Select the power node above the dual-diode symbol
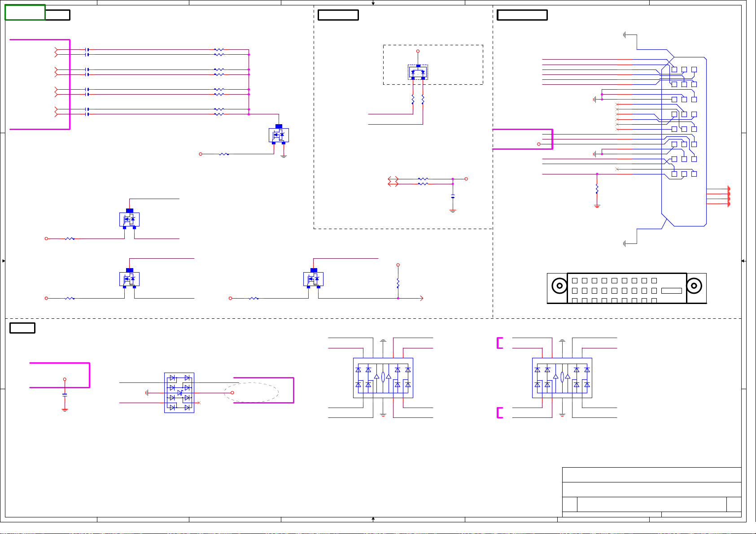The height and width of the screenshot is (534, 756). [x=418, y=51]
